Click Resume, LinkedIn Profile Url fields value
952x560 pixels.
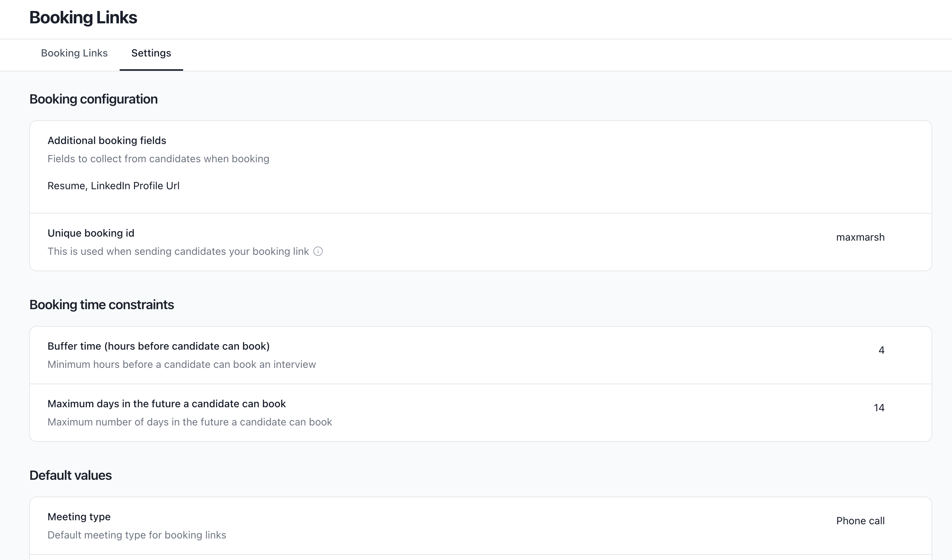point(113,186)
